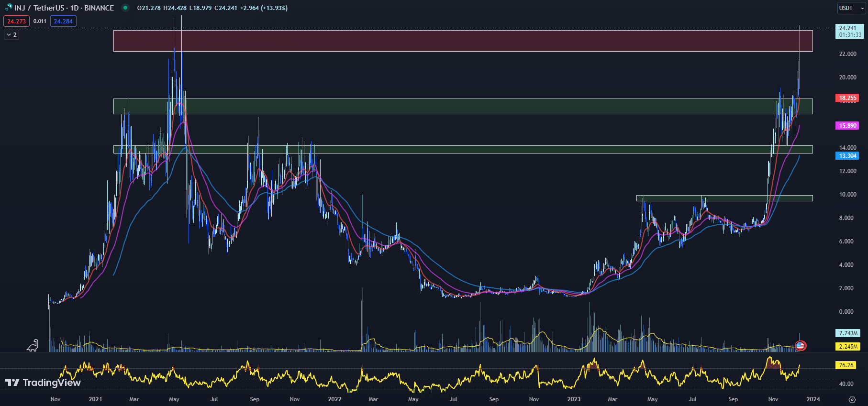
Task: Click the US flag economic event icon
Action: tap(800, 345)
